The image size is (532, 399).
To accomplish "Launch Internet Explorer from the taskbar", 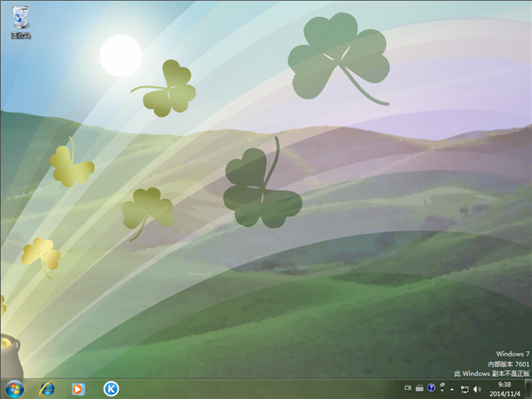I will (47, 388).
